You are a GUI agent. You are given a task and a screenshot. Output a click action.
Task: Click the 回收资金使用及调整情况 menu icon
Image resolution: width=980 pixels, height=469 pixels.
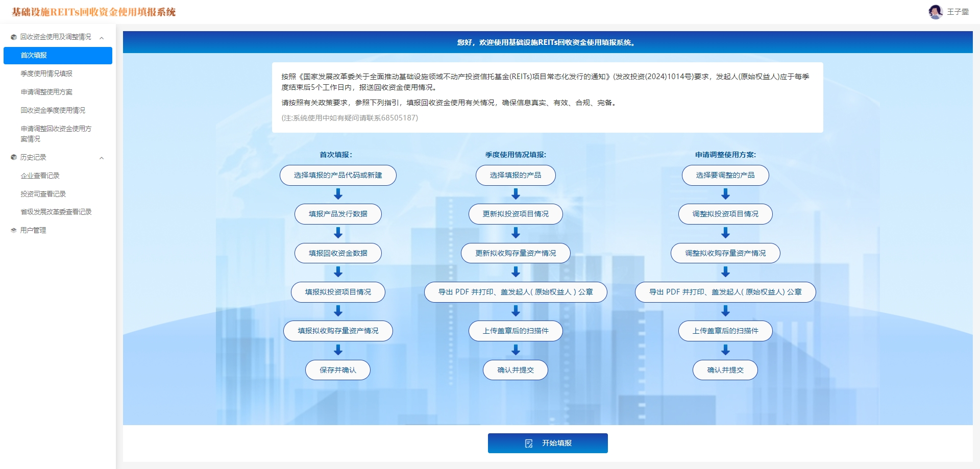pos(14,37)
